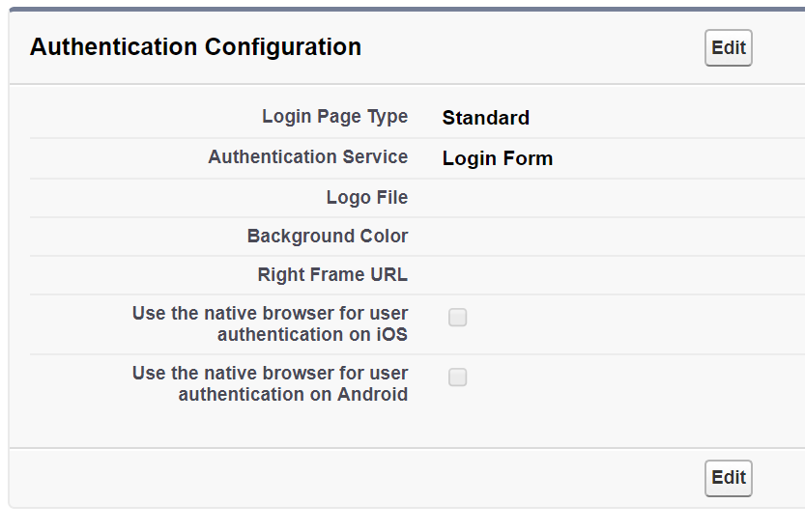The width and height of the screenshot is (805, 532).
Task: Click the iOS native browser authentication label
Action: [271, 324]
